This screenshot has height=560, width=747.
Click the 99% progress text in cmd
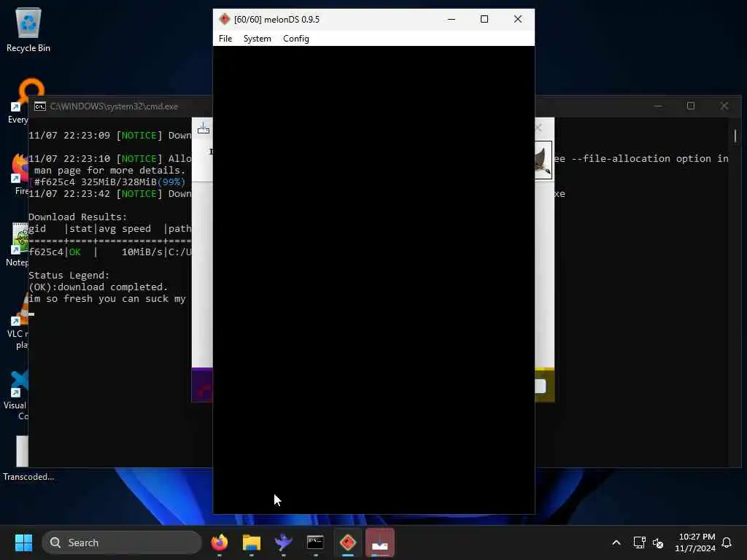171,182
